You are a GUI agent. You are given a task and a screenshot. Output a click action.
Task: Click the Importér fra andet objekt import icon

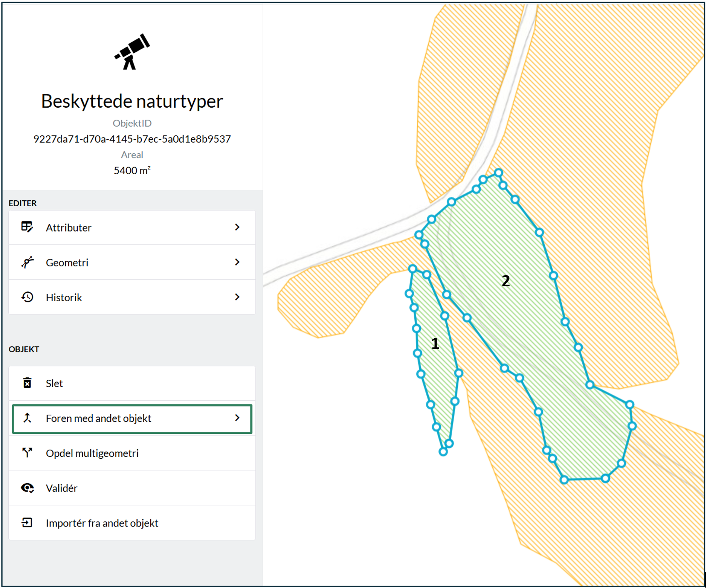[27, 522]
